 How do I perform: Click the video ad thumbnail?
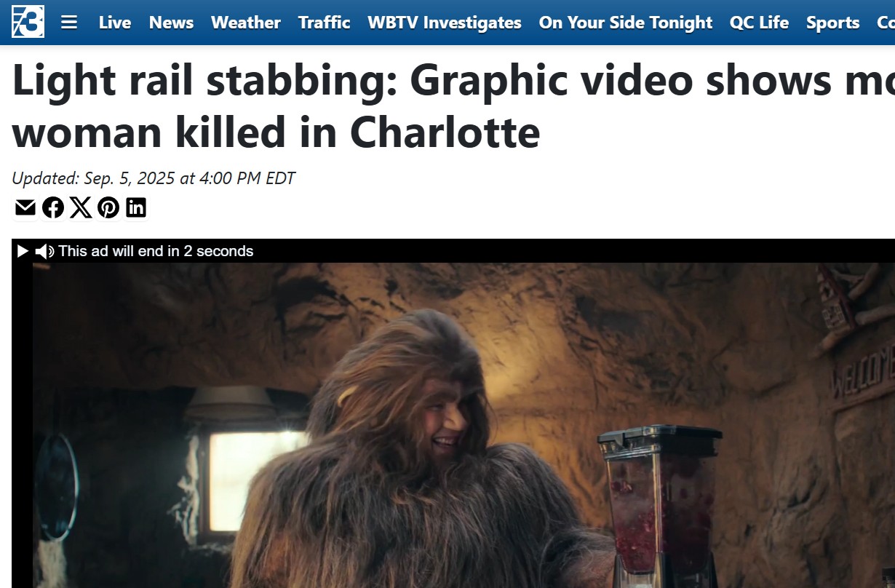click(x=464, y=425)
